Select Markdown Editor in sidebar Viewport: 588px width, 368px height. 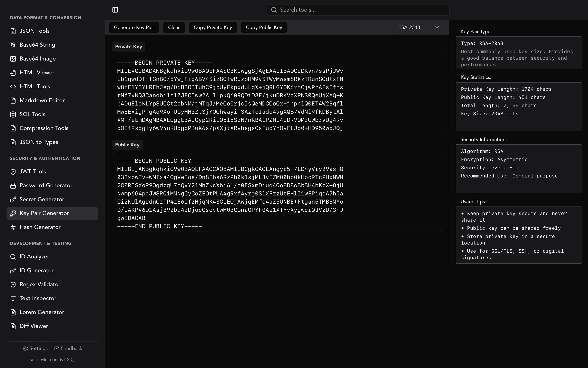(52, 100)
